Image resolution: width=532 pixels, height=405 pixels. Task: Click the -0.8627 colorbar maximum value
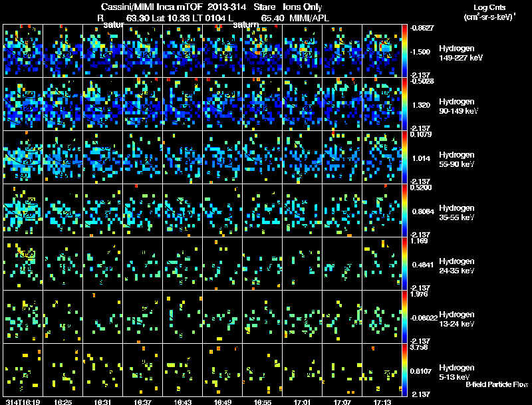point(422,28)
